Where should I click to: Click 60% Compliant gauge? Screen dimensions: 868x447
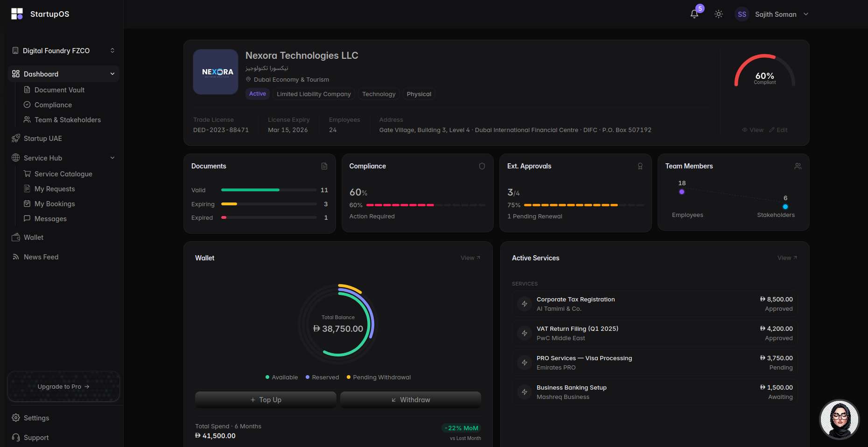(765, 71)
